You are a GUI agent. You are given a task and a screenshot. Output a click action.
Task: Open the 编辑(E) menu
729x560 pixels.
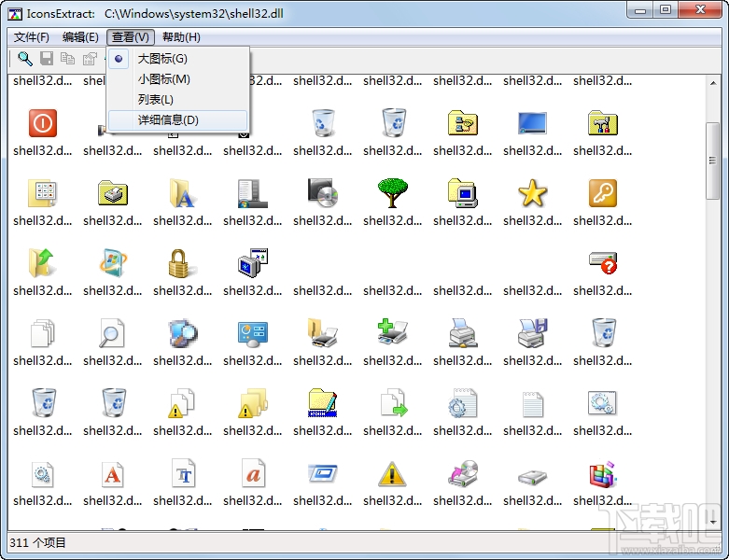(x=80, y=37)
